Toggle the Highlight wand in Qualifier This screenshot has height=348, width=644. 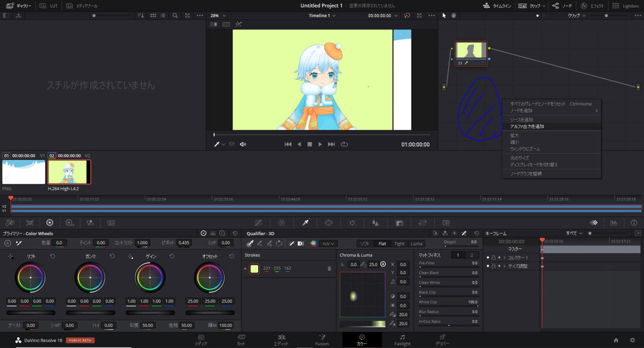(291, 243)
